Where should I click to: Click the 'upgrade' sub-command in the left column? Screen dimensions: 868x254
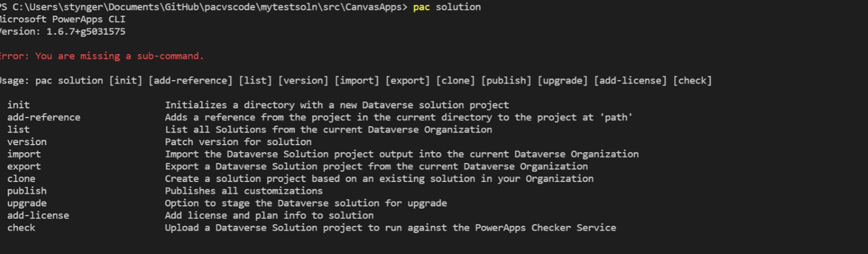click(x=27, y=203)
